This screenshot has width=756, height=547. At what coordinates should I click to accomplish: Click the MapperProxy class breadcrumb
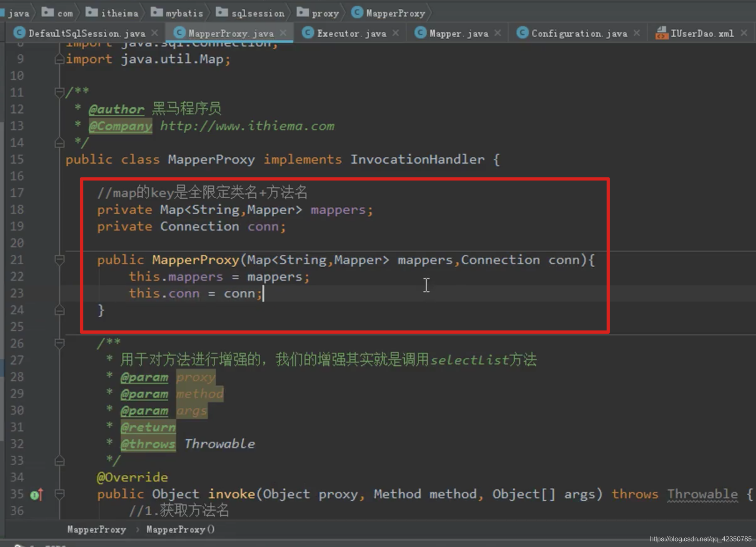pyautogui.click(x=388, y=13)
